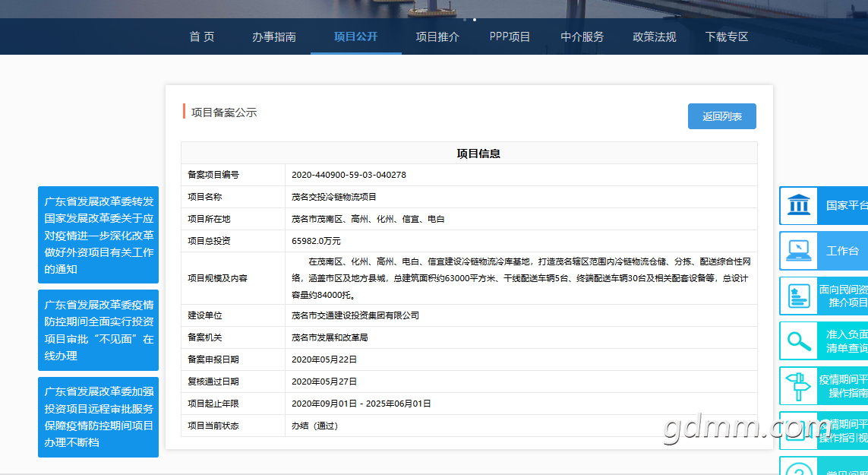Click the 国家平台 building icon

(x=799, y=206)
